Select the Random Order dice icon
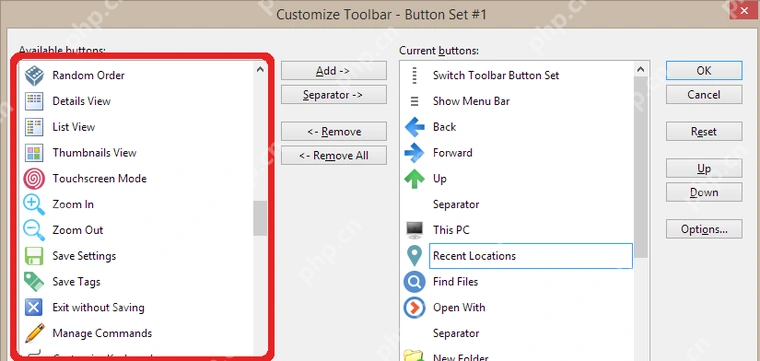760x361 pixels. point(34,76)
